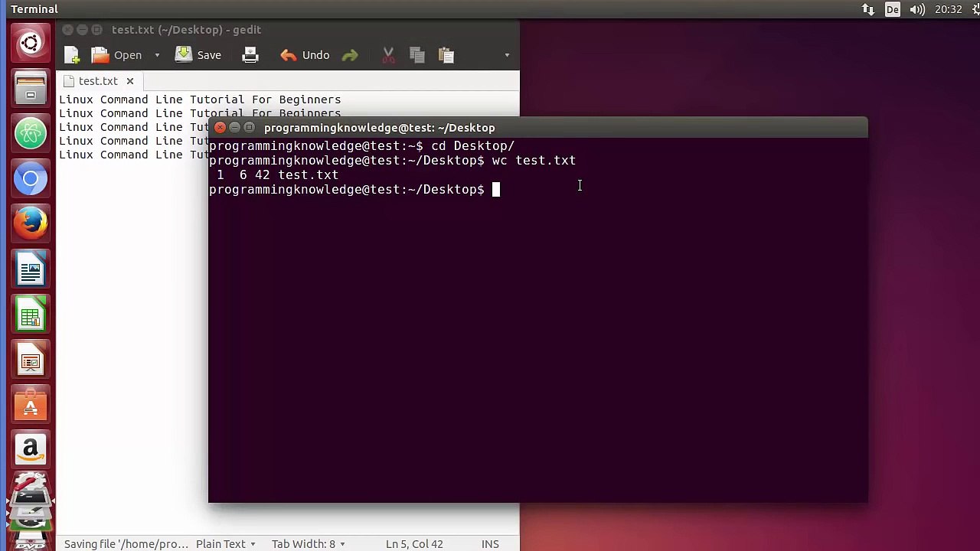
Task: Click the Cut scissors icon
Action: point(388,55)
